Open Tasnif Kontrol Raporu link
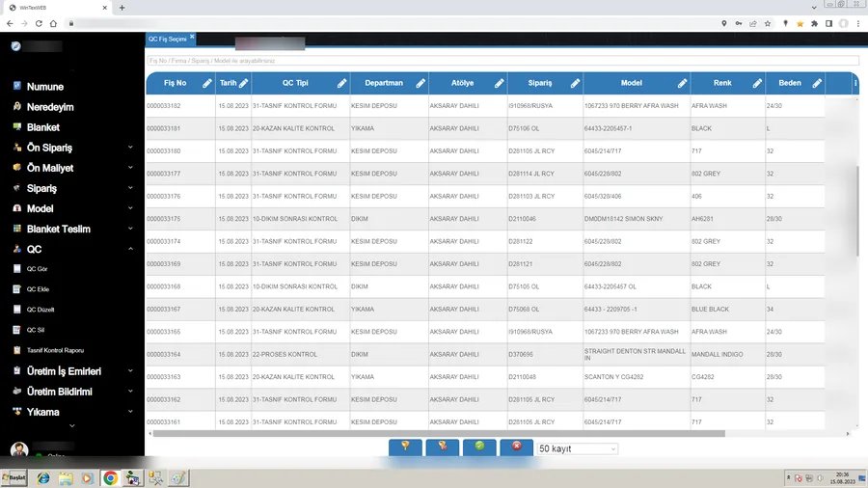 pos(55,350)
